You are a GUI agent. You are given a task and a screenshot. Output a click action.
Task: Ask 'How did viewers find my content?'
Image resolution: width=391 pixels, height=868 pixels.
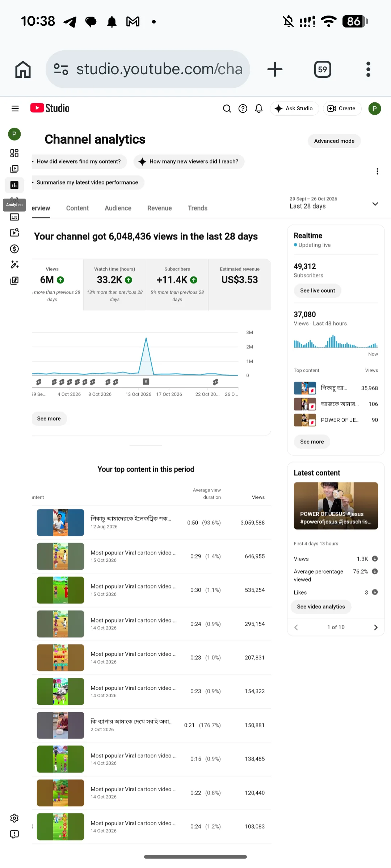[79, 162]
